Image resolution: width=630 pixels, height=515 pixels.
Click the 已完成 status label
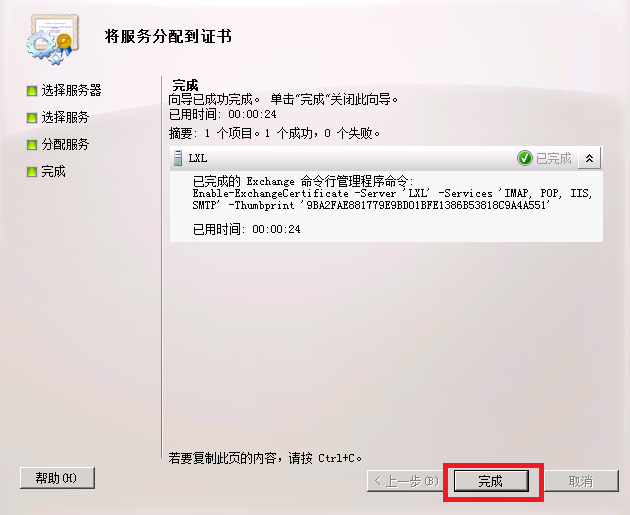tap(554, 158)
